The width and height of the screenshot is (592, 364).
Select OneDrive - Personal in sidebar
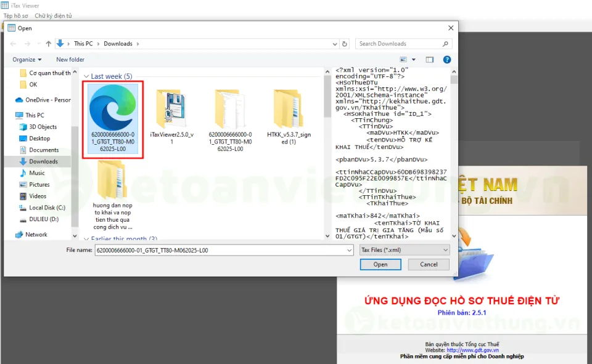[x=43, y=100]
